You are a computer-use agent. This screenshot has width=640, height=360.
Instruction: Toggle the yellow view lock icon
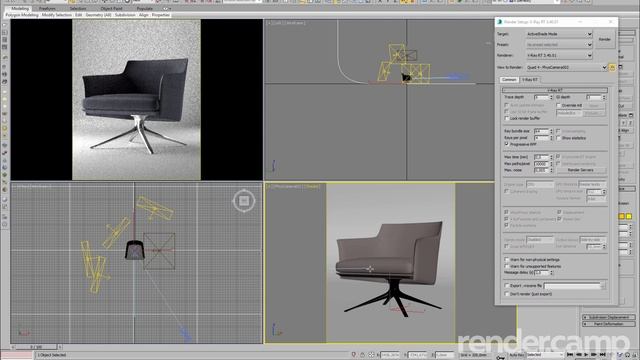point(612,67)
